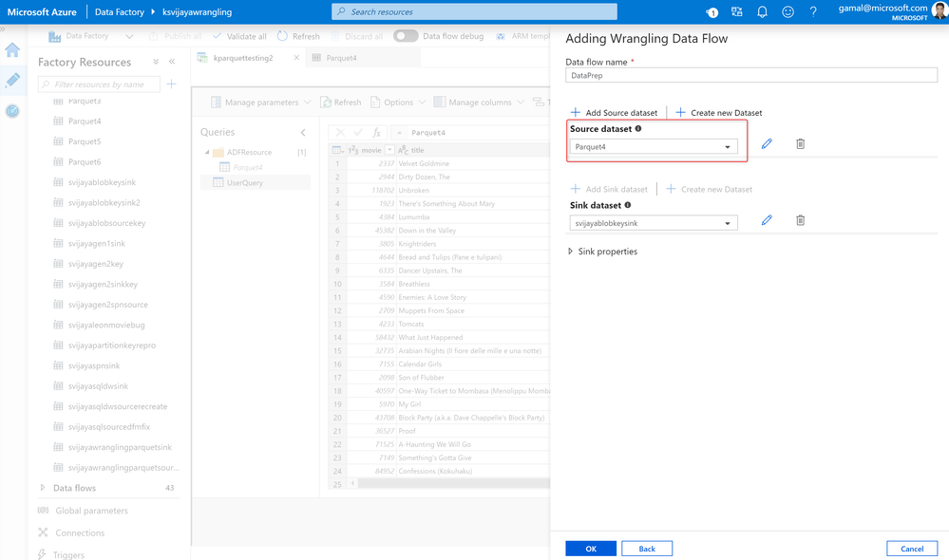Viewport: 949px width, 560px height.
Task: Open the Sink dataset svijayablobkeysink dropdown
Action: [x=654, y=223]
